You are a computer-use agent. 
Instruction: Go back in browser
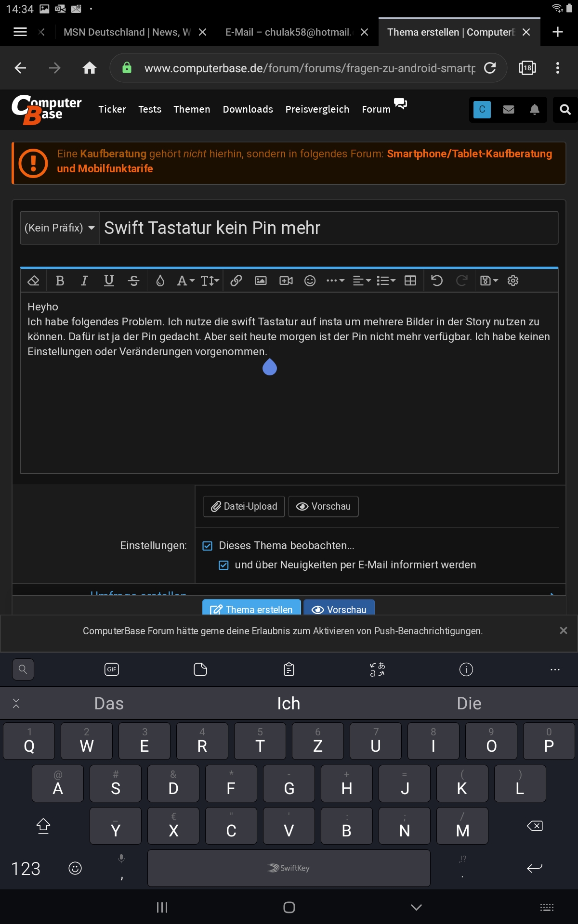20,68
